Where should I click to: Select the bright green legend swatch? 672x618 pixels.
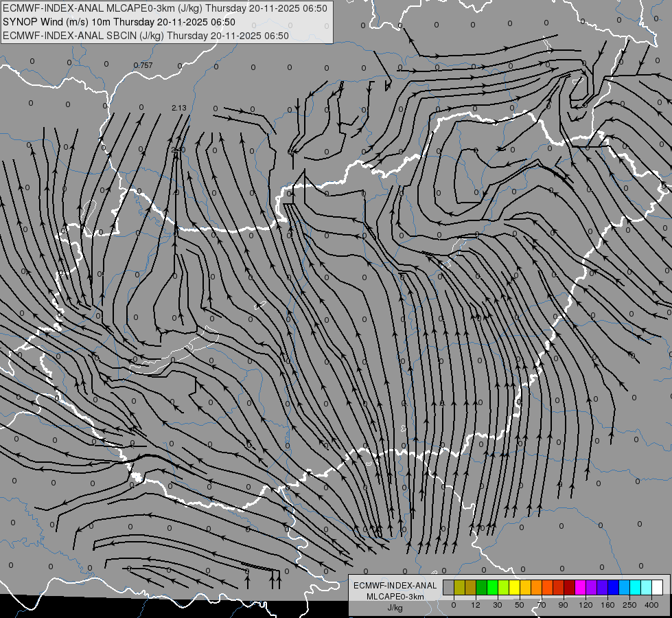[x=492, y=588]
